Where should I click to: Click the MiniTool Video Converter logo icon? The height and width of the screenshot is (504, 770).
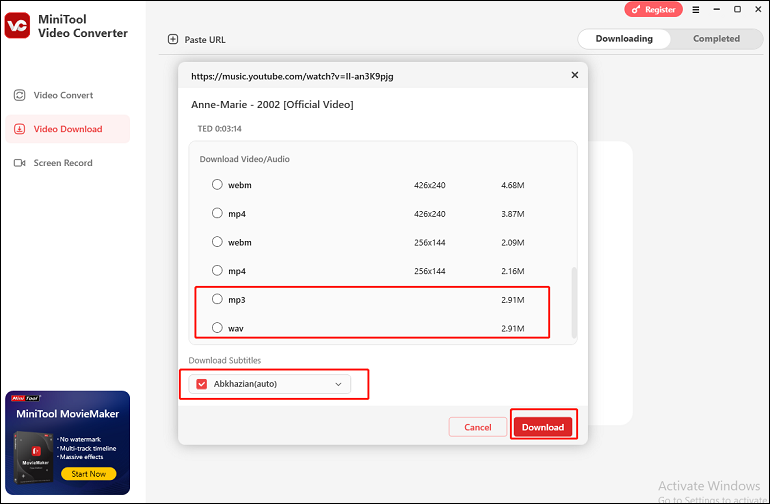(x=18, y=25)
